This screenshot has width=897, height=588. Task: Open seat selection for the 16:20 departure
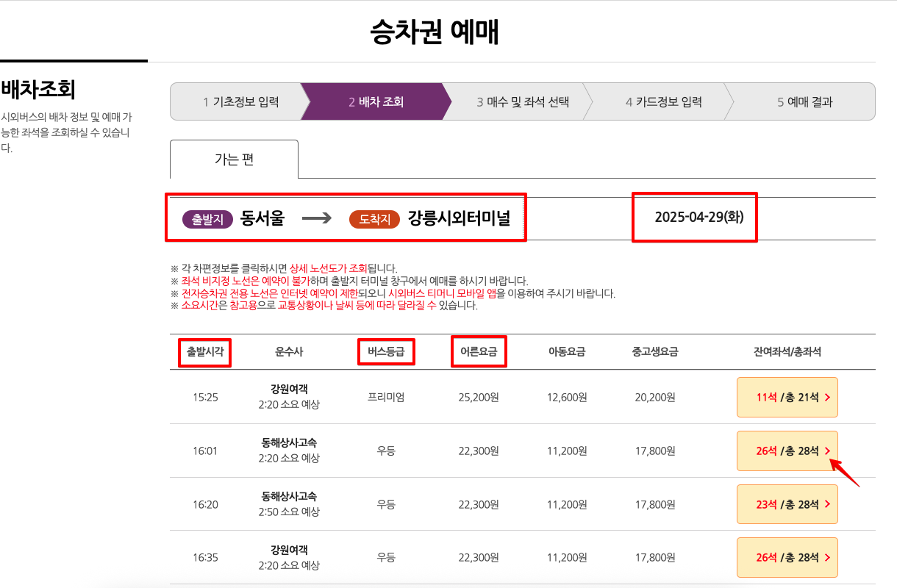click(787, 503)
